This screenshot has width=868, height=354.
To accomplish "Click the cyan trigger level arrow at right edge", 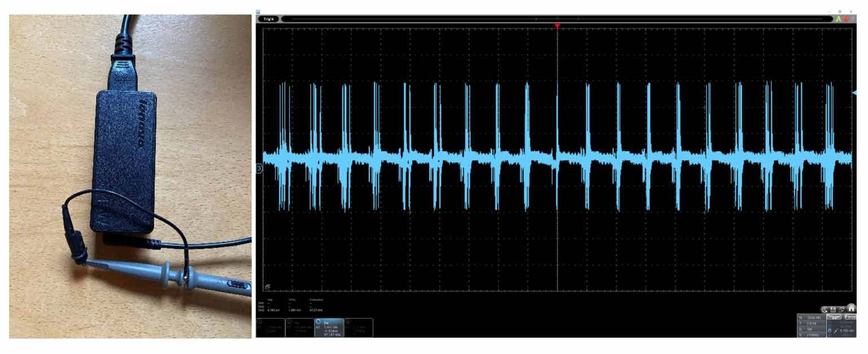I will [854, 92].
